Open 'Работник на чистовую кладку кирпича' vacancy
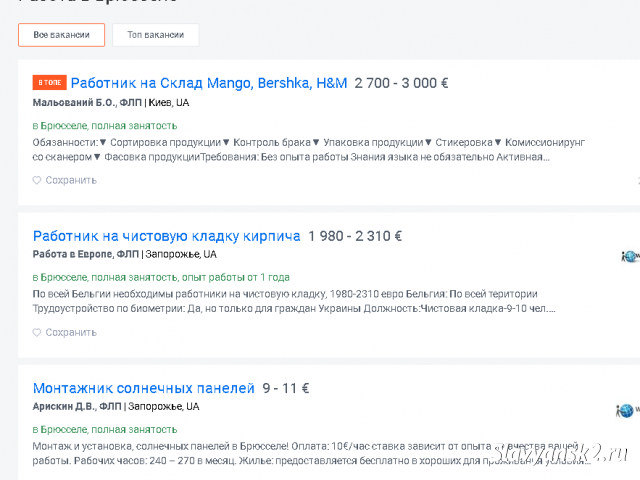 coord(167,236)
